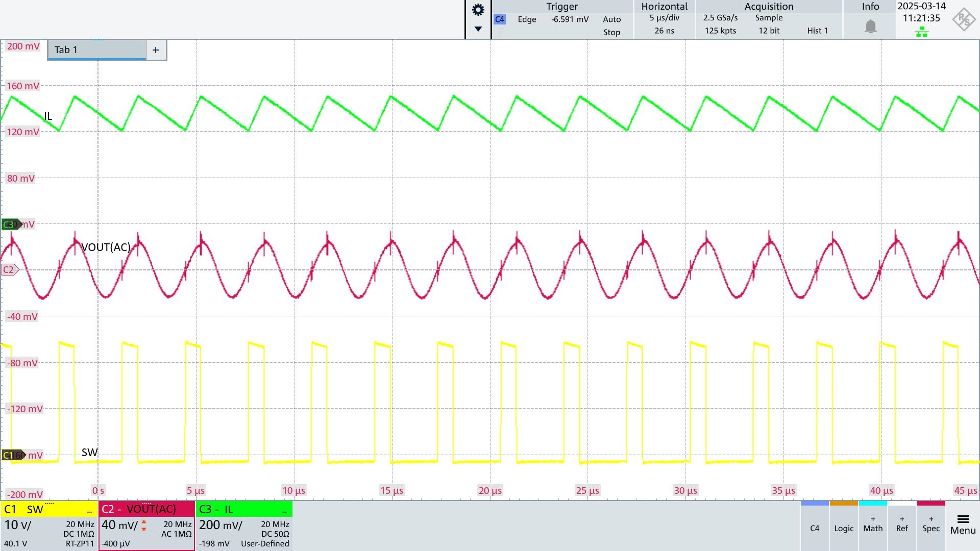The image size is (980, 551).
Task: Select Tab 1
Action: click(x=96, y=49)
